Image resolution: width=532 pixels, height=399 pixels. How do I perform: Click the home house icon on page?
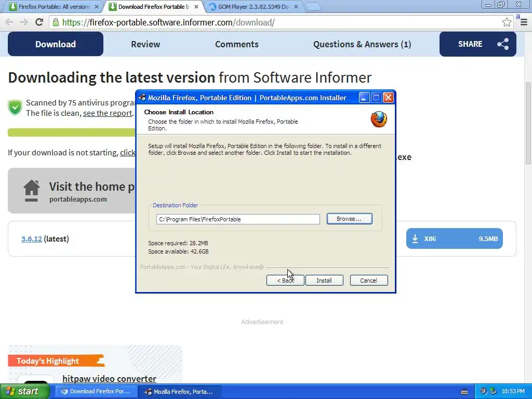[32, 191]
